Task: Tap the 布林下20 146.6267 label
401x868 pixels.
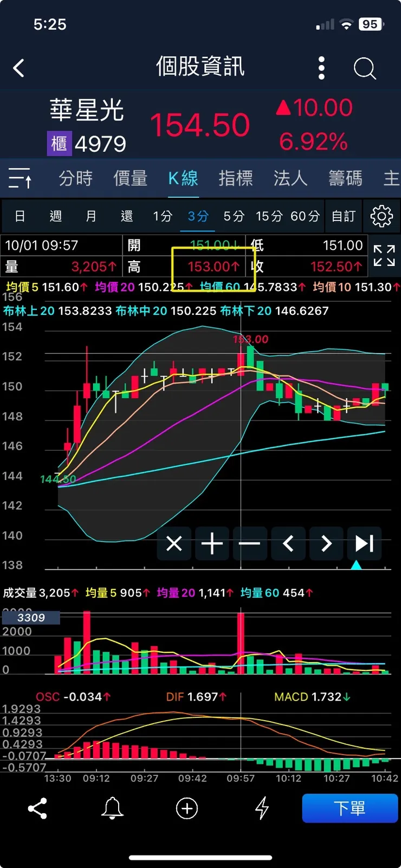Action: (x=275, y=311)
